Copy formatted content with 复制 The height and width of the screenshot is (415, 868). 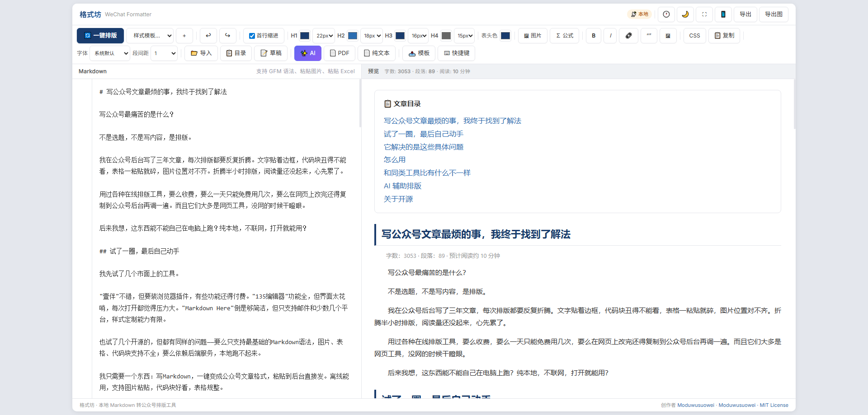click(724, 36)
